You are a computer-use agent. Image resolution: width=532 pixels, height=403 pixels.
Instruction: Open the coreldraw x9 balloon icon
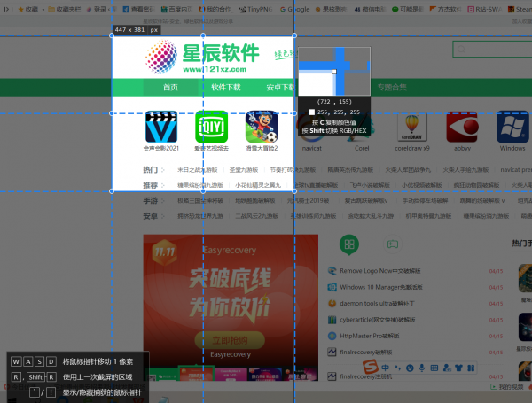coord(412,127)
